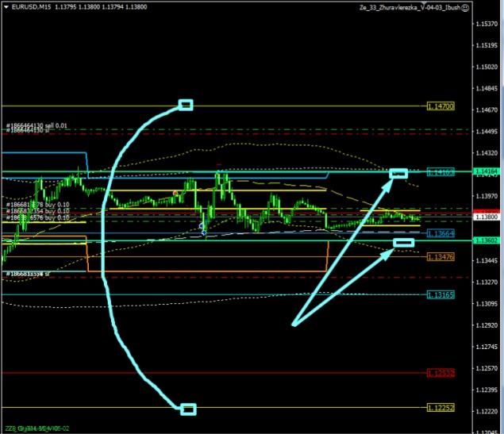Click the 1.14164 price axis tag
The image size is (504, 434).
point(486,171)
